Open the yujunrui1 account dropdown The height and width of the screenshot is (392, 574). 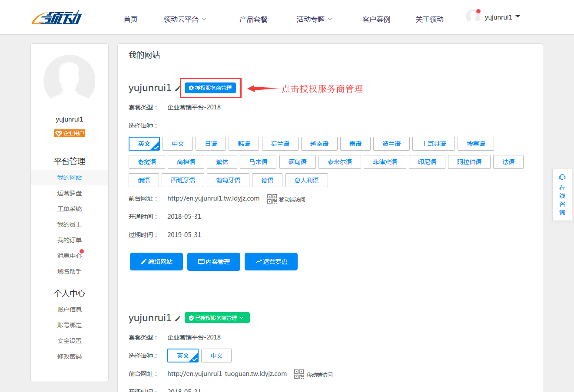499,16
